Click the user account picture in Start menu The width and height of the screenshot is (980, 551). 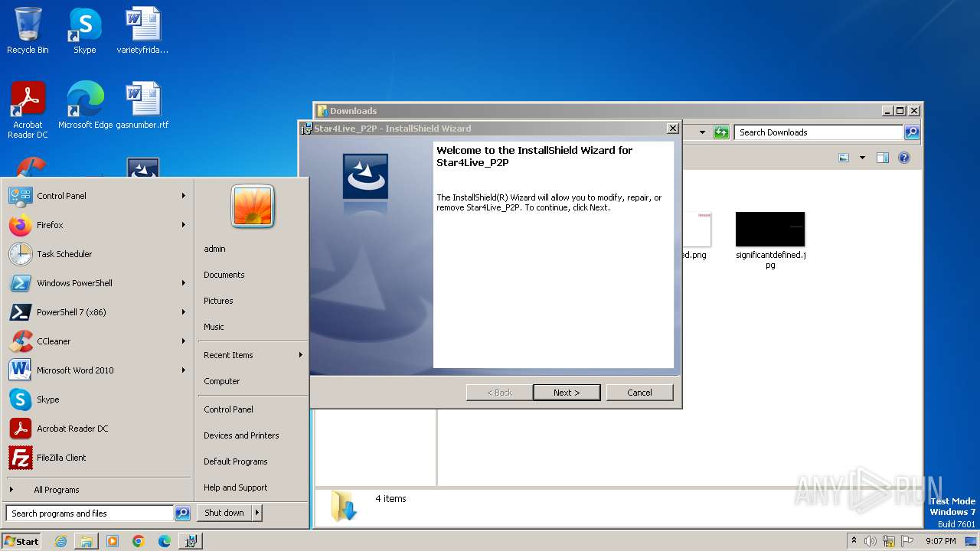coord(253,207)
